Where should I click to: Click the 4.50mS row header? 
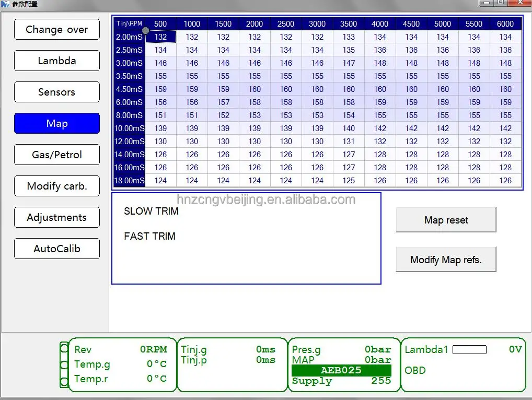(x=129, y=89)
